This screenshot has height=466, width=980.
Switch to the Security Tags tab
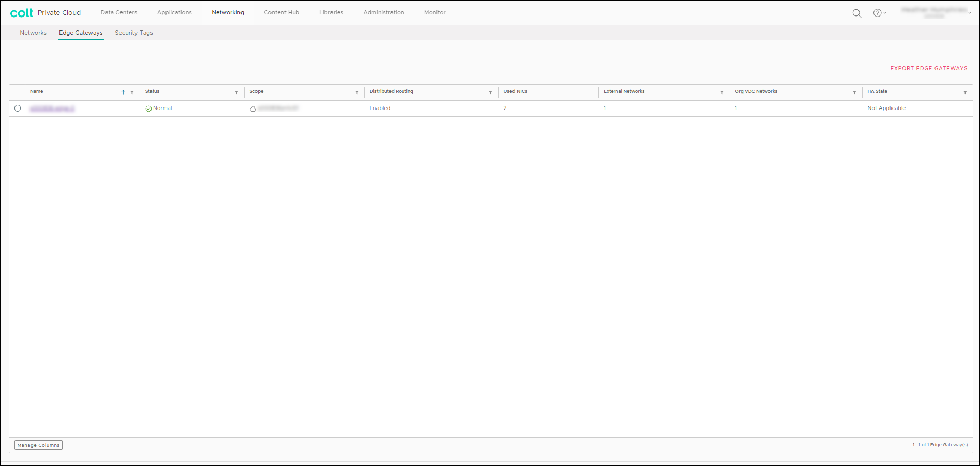tap(134, 33)
